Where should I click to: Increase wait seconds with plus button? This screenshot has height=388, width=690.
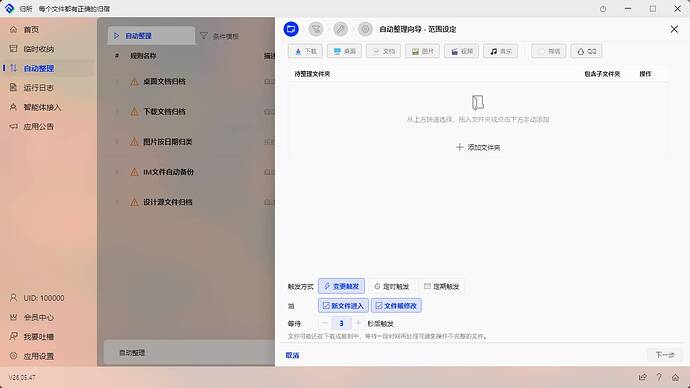tap(358, 323)
